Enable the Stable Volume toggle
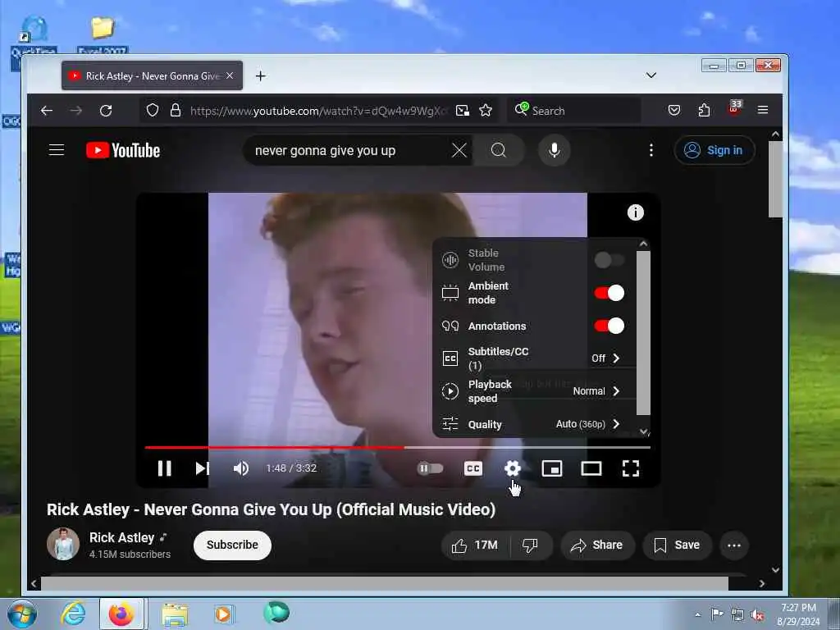840x630 pixels. 609,260
